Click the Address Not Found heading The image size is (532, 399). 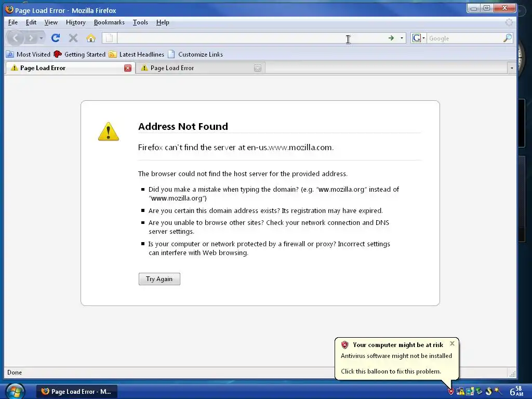[183, 126]
